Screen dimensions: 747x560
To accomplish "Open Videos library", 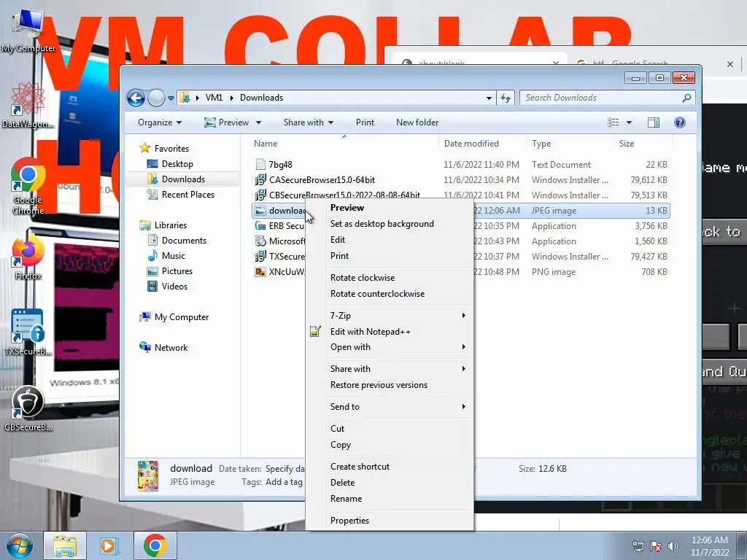I will pyautogui.click(x=174, y=286).
